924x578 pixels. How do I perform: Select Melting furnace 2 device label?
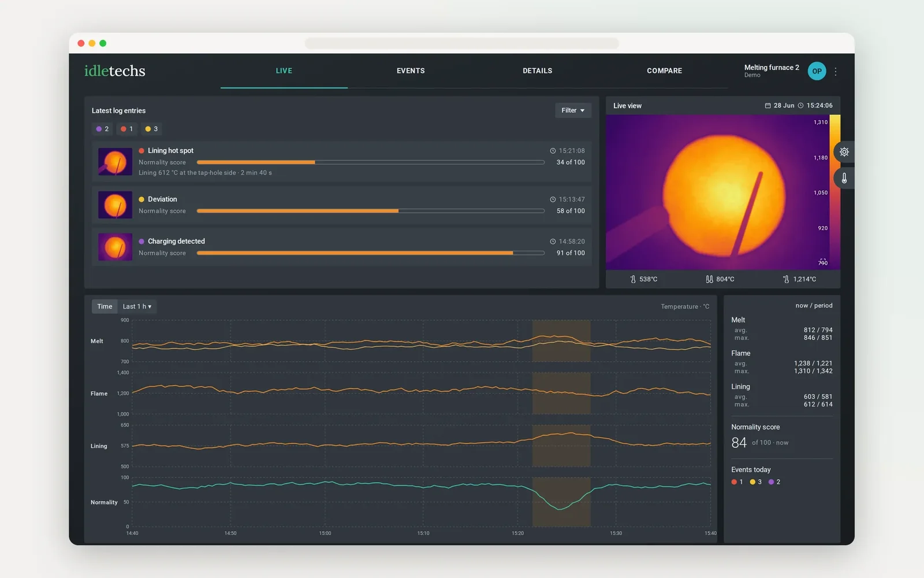(772, 68)
